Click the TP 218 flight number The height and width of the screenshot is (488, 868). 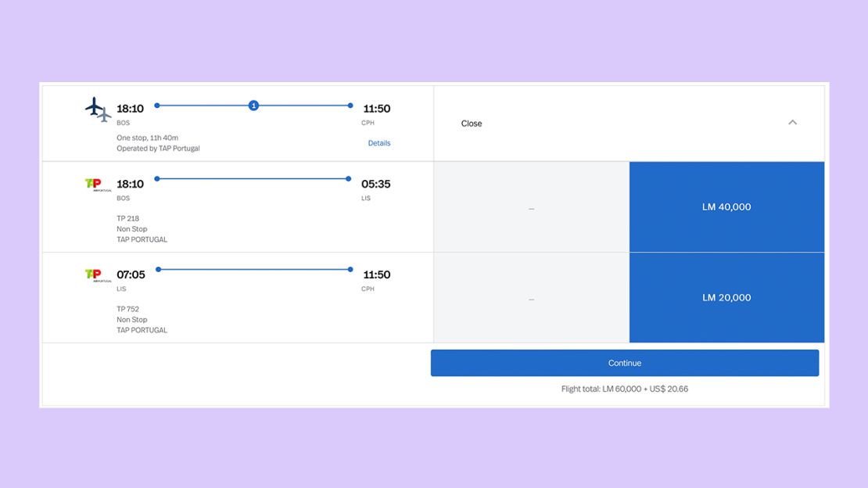click(128, 218)
